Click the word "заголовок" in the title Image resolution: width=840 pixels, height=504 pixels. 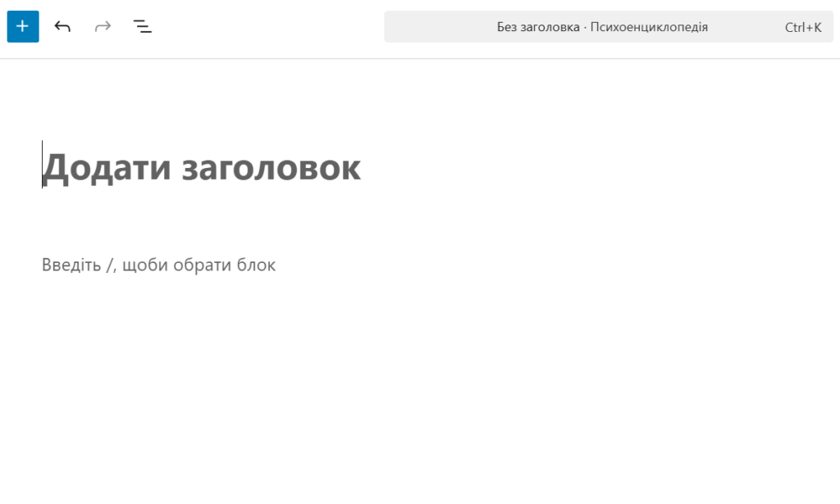point(271,167)
